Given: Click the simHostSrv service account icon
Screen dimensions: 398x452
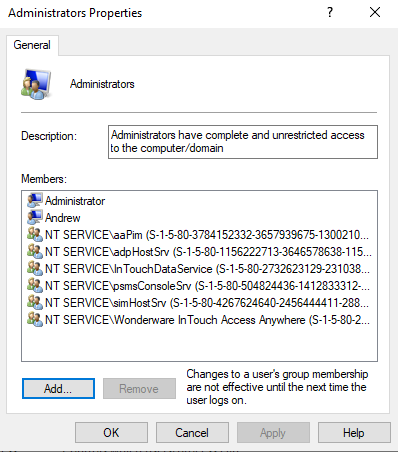Looking at the screenshot, I should click(x=35, y=303).
